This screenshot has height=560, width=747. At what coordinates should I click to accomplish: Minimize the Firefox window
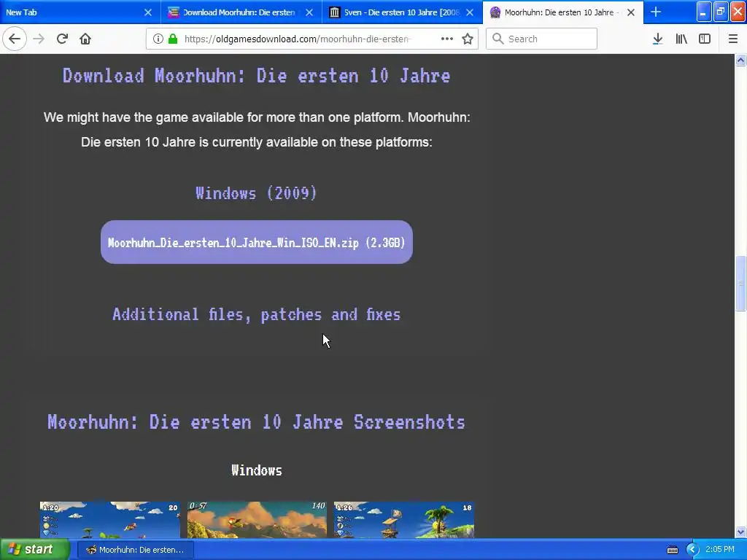coord(704,12)
